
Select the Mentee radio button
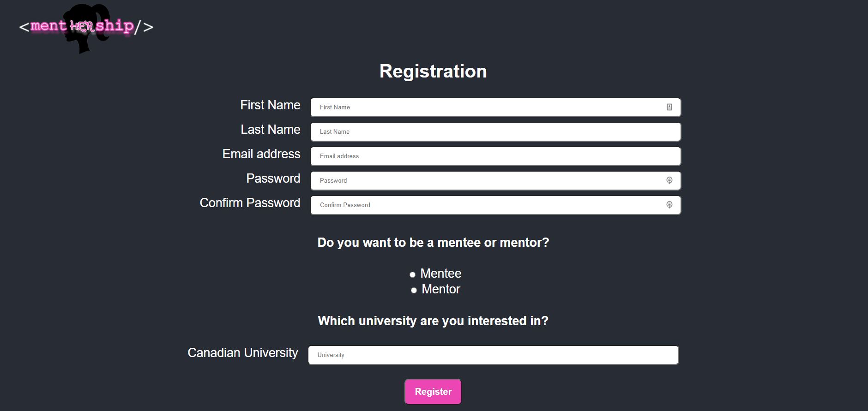pyautogui.click(x=412, y=274)
